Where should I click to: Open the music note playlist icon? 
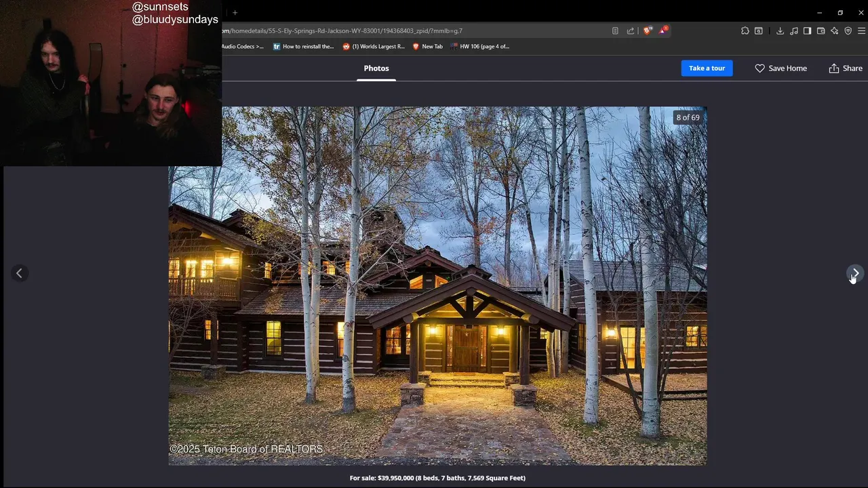coord(794,30)
